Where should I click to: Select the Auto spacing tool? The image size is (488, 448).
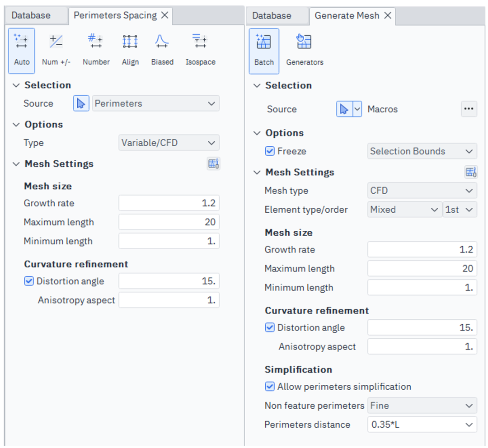pos(21,50)
